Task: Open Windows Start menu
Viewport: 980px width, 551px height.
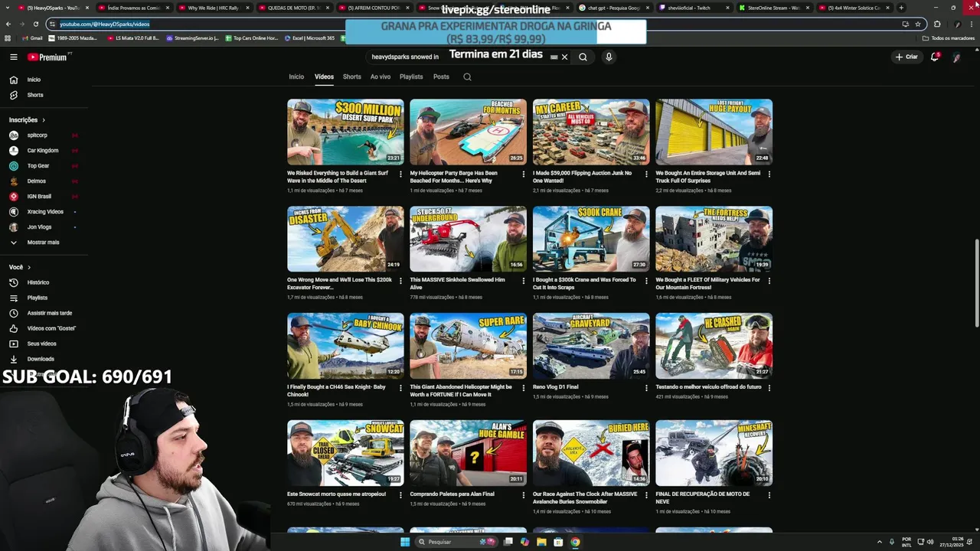Action: click(405, 542)
